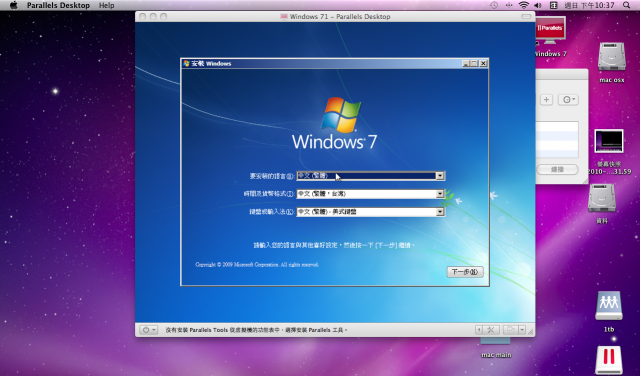This screenshot has height=376, width=640.
Task: Click the Parallels window red close light
Action: coord(142,17)
